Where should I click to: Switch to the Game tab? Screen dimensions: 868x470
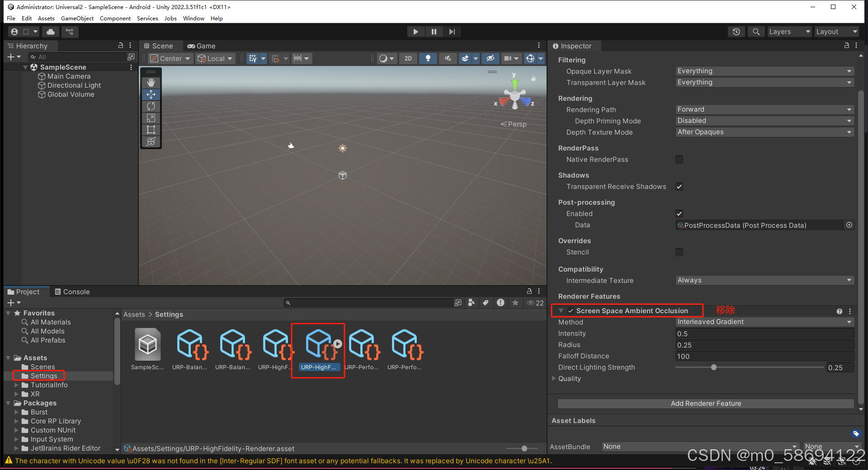click(x=202, y=46)
